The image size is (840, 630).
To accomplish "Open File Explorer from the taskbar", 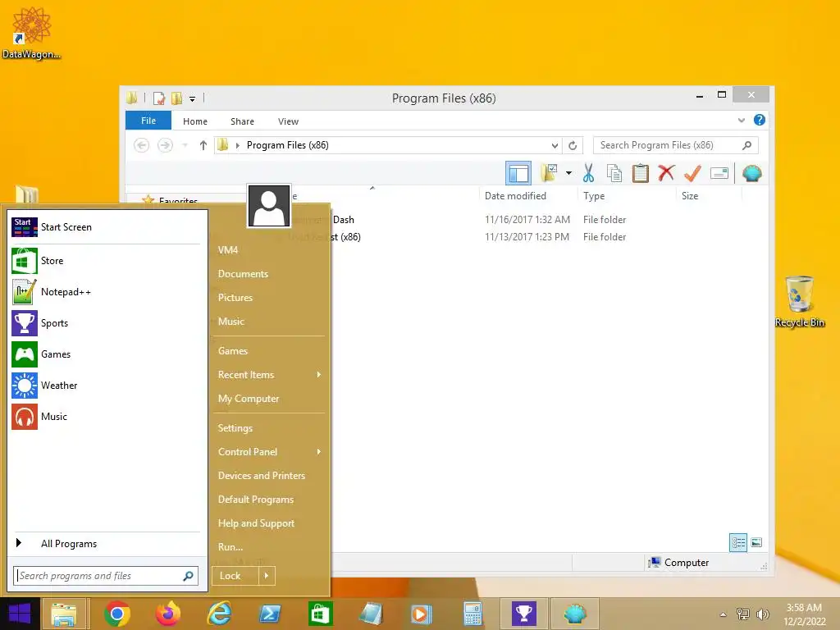I will 64,614.
